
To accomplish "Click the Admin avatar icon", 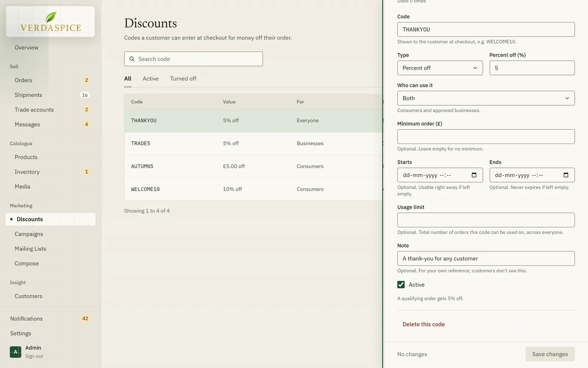I will click(x=15, y=352).
